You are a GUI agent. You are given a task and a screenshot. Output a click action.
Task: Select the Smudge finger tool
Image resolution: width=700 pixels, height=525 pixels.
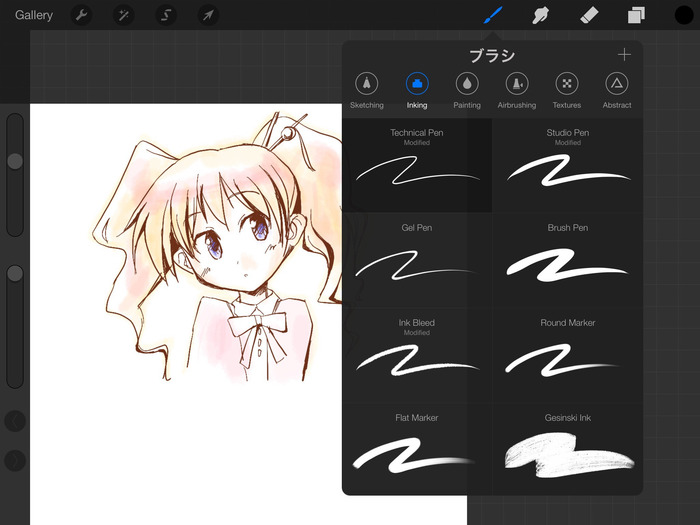(541, 16)
